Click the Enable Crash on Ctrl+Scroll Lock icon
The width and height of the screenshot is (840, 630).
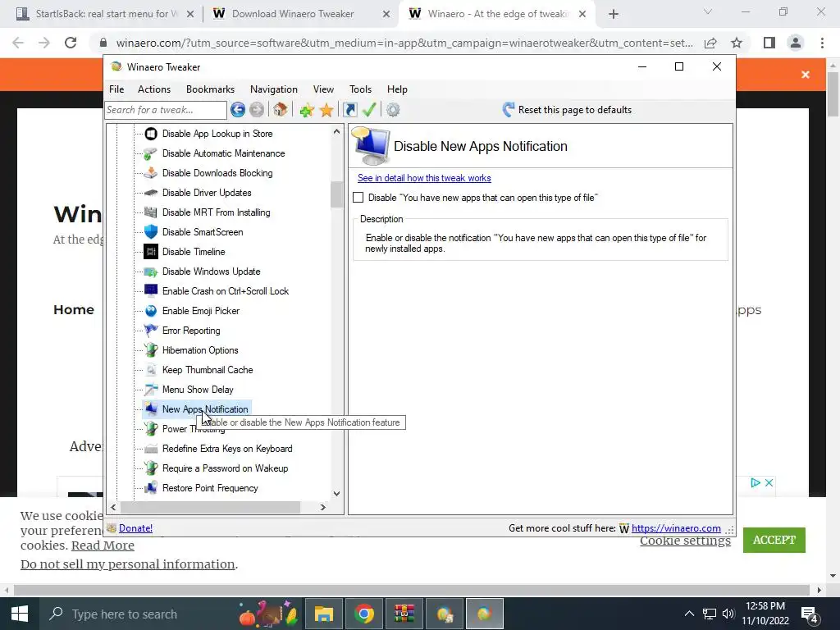[151, 291]
